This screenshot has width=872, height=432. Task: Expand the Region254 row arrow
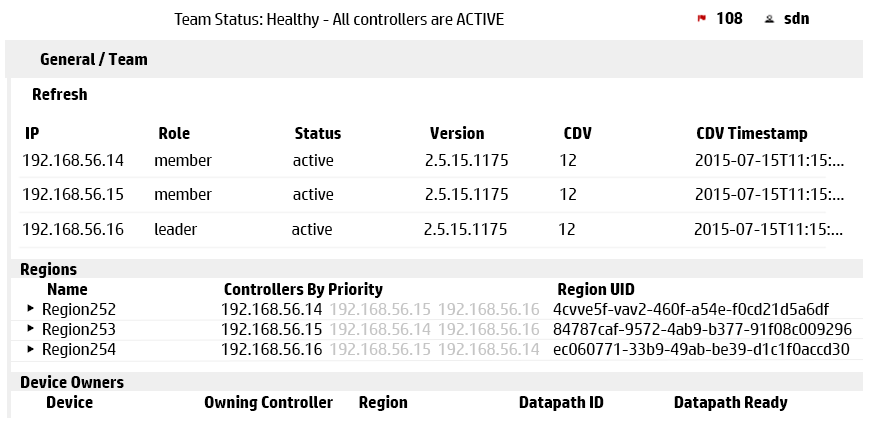31,349
